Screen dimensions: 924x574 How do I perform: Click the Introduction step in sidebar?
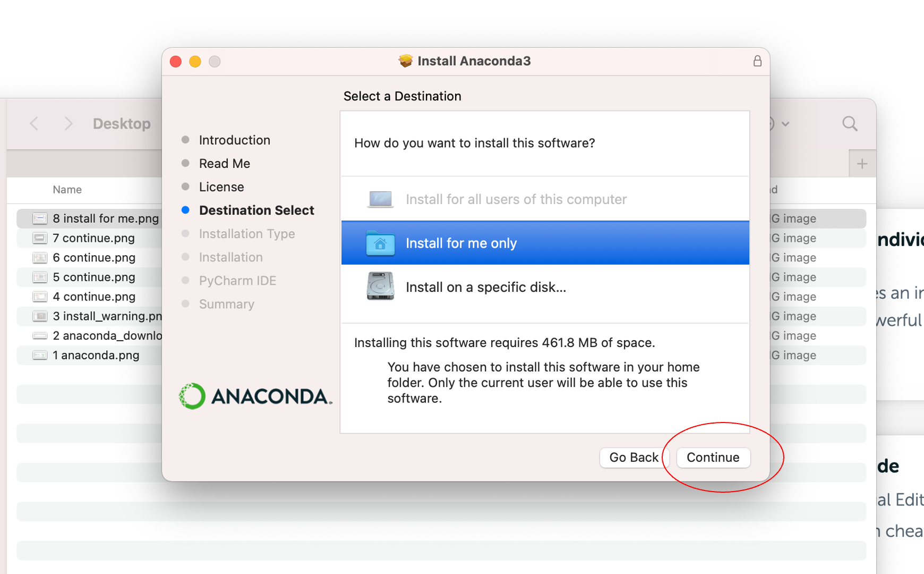pyautogui.click(x=234, y=140)
